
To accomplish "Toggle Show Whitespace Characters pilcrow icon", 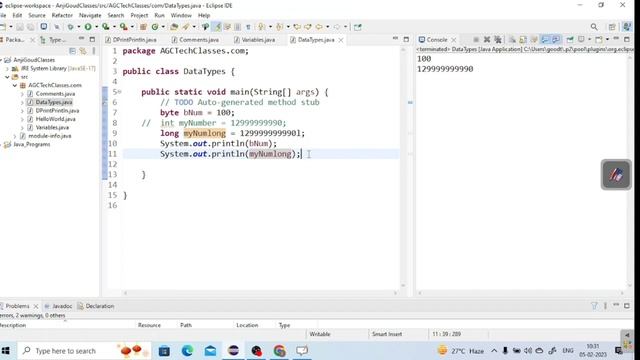I will (x=248, y=27).
